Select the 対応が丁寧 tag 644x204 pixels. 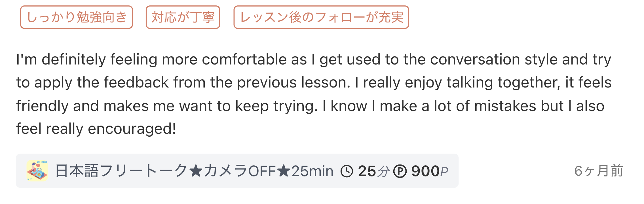[x=183, y=17]
